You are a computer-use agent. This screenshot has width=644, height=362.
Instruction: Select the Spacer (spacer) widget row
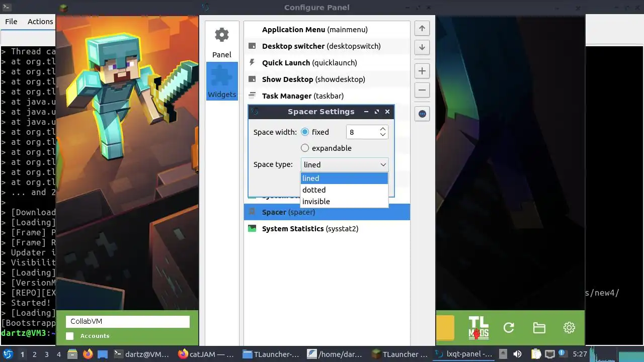tap(327, 212)
